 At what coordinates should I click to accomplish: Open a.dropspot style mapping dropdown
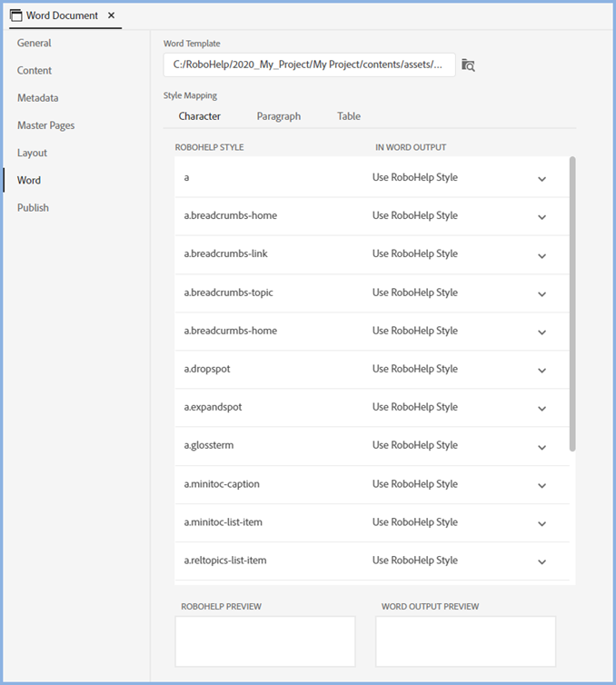click(x=541, y=371)
